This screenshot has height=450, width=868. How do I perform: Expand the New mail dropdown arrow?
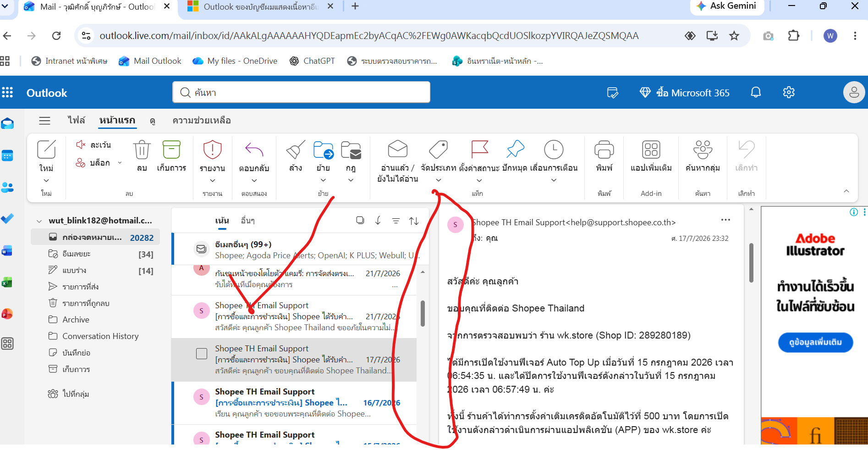(46, 180)
